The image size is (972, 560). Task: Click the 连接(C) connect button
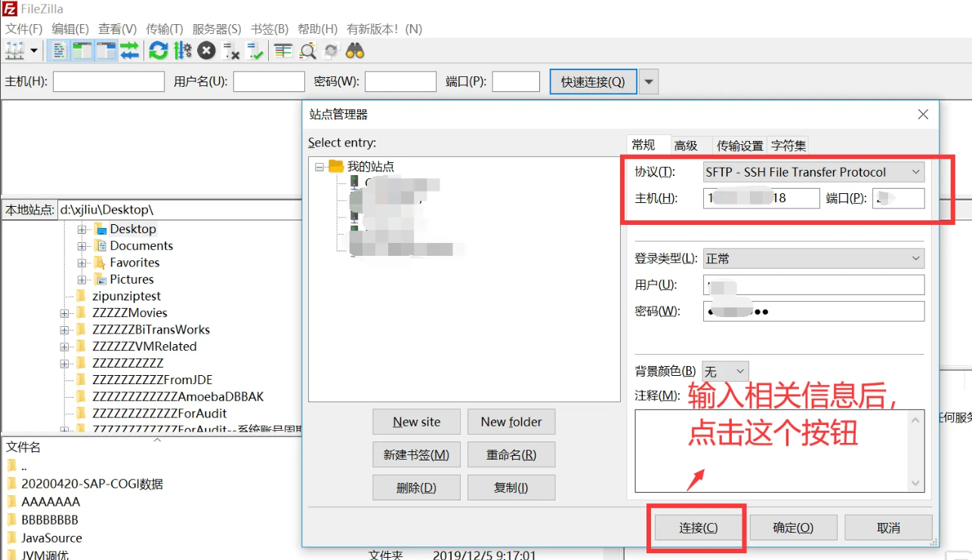point(698,528)
